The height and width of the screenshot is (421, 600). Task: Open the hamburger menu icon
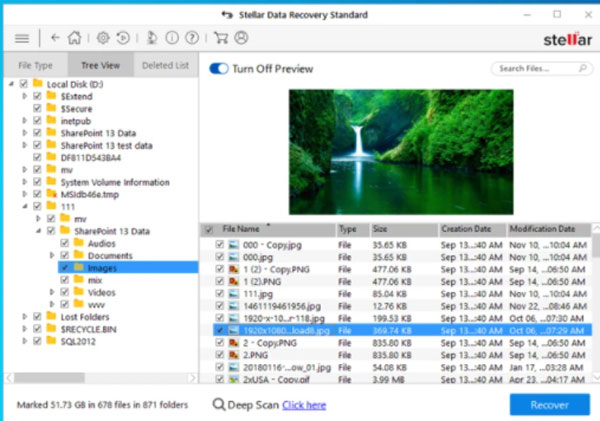coord(22,38)
